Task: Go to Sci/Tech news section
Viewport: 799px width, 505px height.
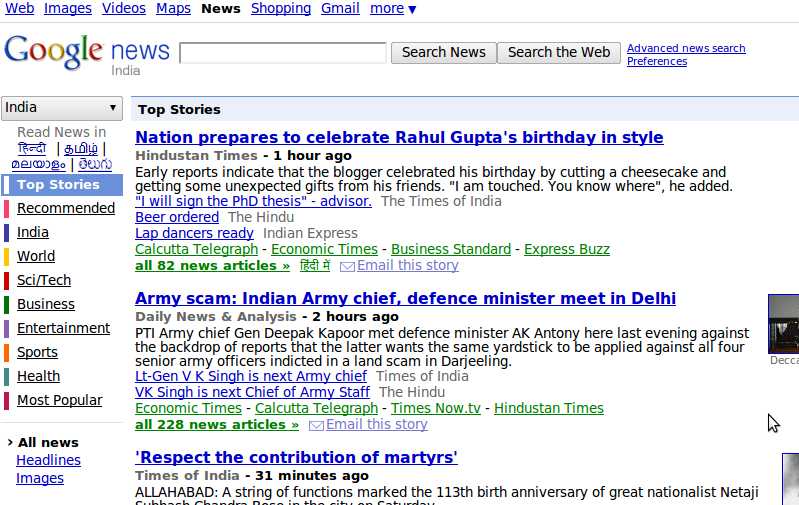Action: 44,281
